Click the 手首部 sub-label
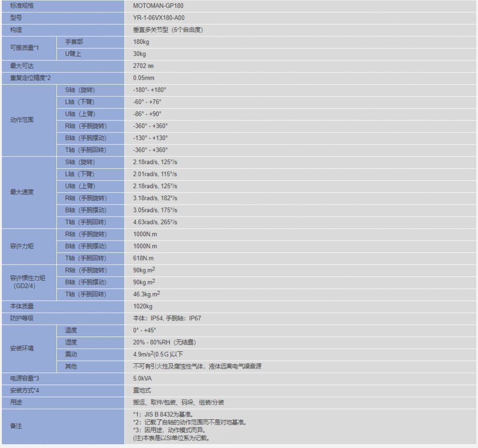 [x=74, y=42]
